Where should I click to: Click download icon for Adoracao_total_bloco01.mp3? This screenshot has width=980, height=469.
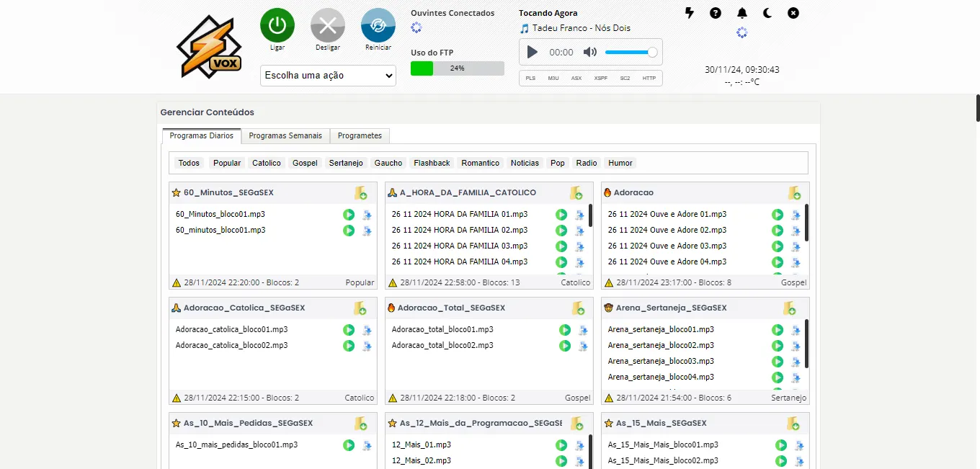pos(583,331)
